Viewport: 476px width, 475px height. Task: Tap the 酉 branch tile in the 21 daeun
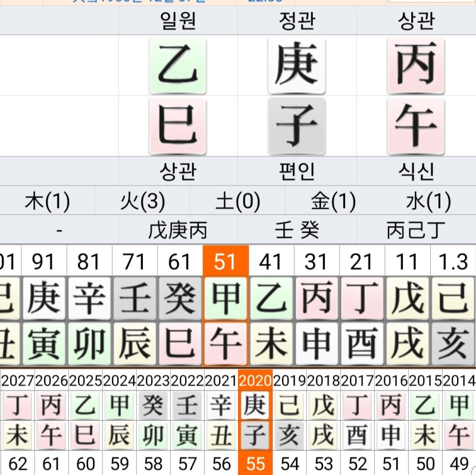point(362,344)
